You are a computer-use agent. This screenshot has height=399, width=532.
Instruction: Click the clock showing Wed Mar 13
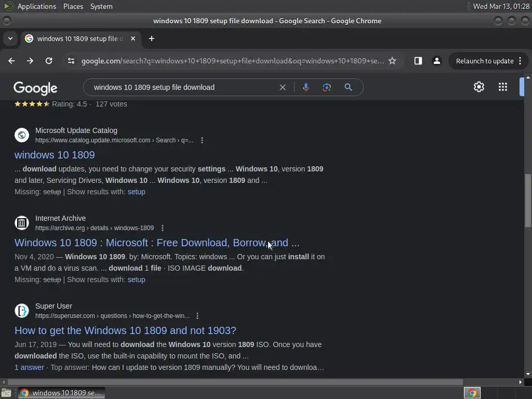[501, 6]
